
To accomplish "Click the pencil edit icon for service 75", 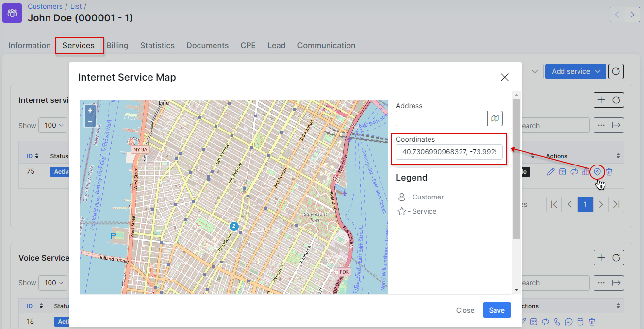I will pyautogui.click(x=550, y=172).
